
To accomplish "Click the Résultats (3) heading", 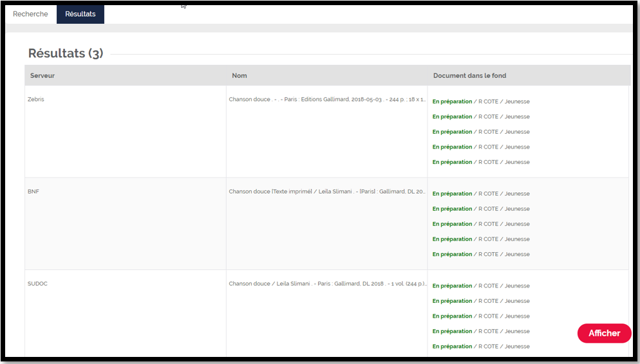I will 66,53.
